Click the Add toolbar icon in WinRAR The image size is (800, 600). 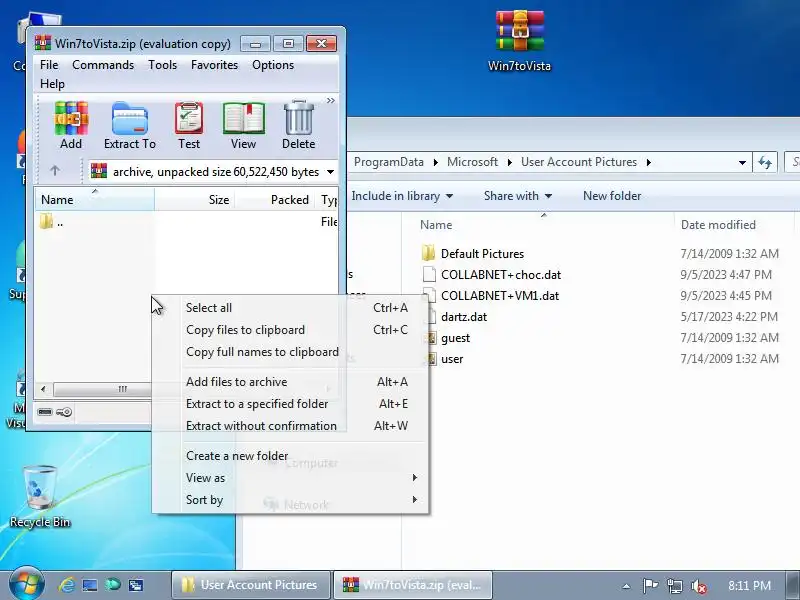point(71,126)
